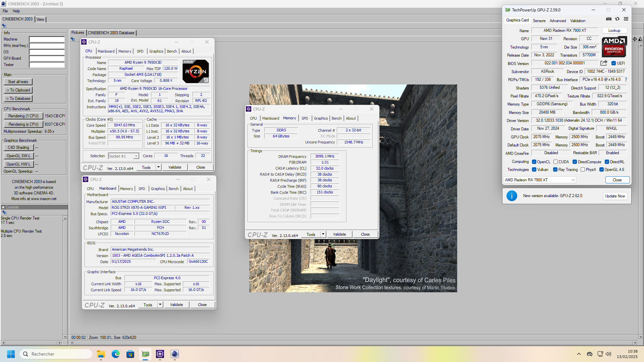Open the File menu in CINEBENCH
Image resolution: width=644 pixels, height=362 pixels.
(5, 11)
